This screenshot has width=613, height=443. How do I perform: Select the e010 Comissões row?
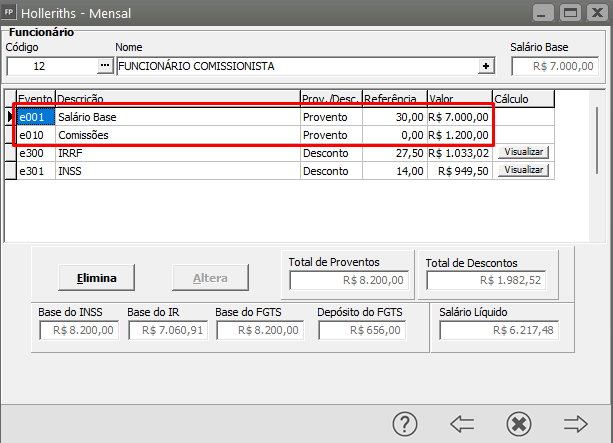pyautogui.click(x=150, y=135)
